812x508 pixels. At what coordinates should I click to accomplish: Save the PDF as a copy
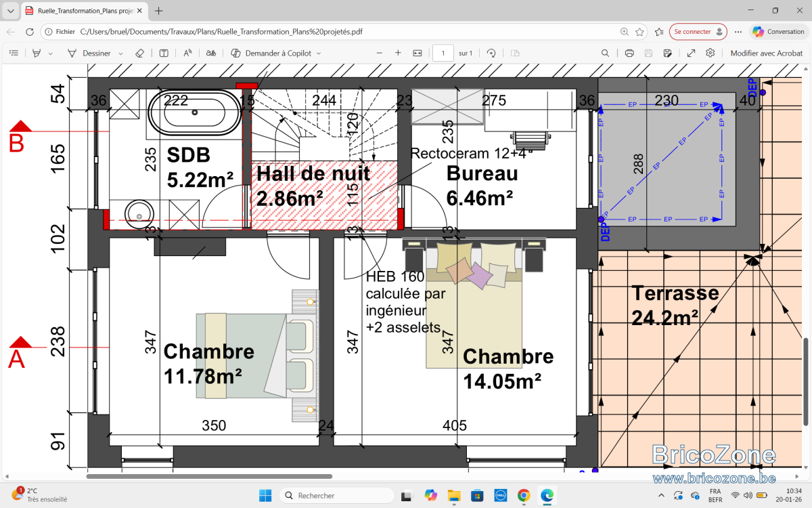point(667,53)
